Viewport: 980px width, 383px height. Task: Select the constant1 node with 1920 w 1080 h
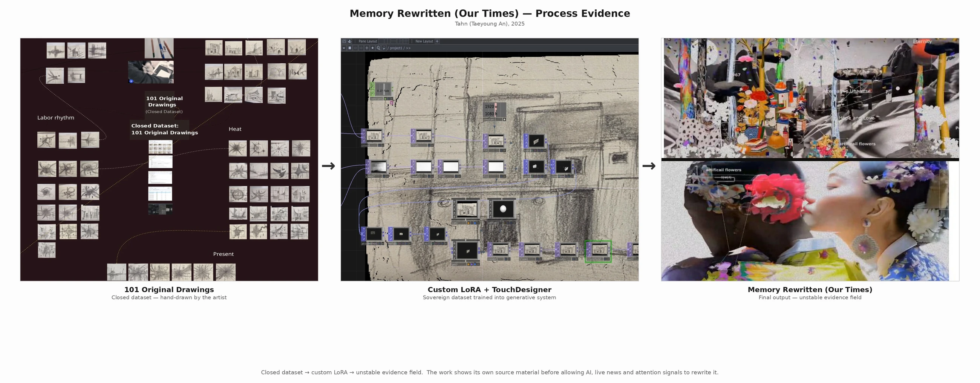point(495,112)
